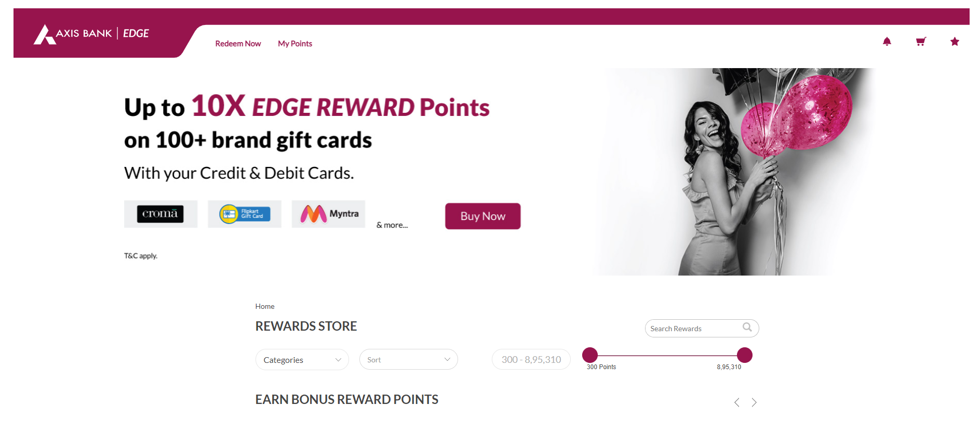Open the shopping cart icon

[921, 42]
